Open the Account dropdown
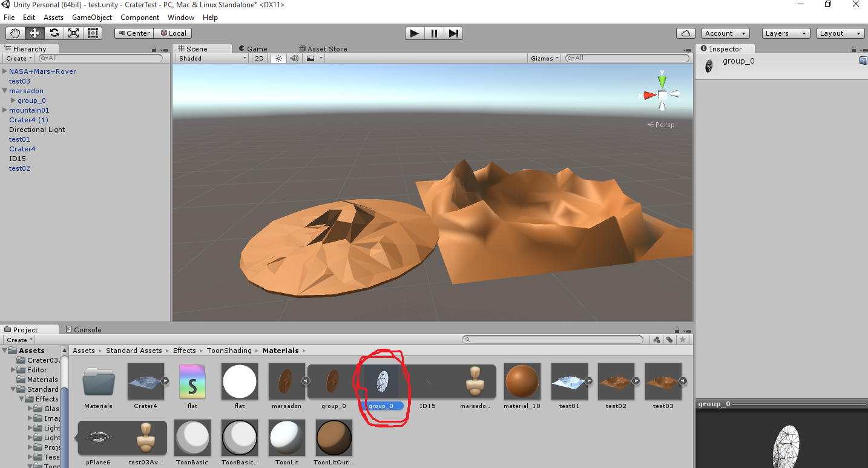 click(x=726, y=33)
